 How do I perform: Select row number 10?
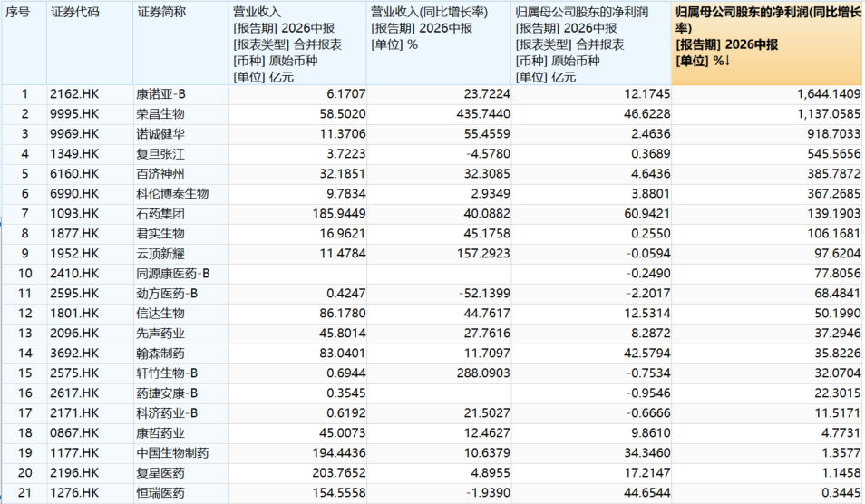tap(24, 274)
